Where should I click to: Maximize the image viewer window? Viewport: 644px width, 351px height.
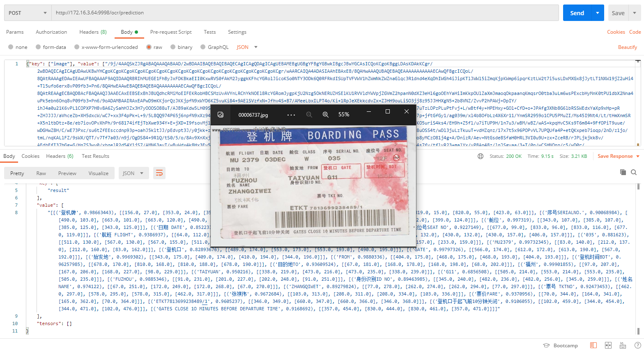tap(387, 111)
